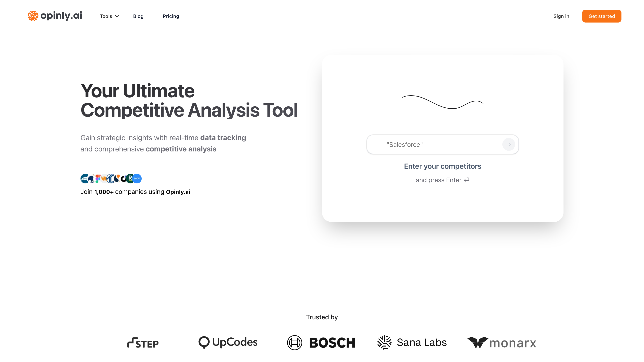Select the Pricing page link
Screen dimensions: 644x362
(171, 16)
